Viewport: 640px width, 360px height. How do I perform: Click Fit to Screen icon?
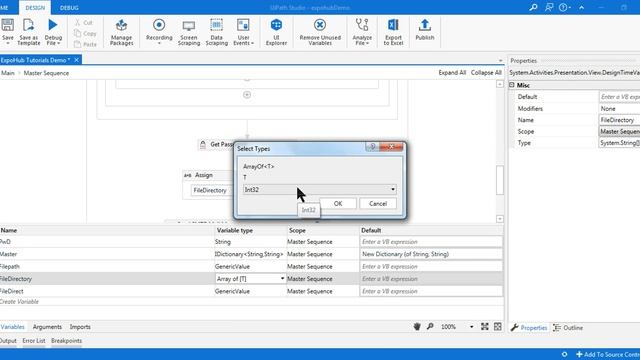[484, 327]
